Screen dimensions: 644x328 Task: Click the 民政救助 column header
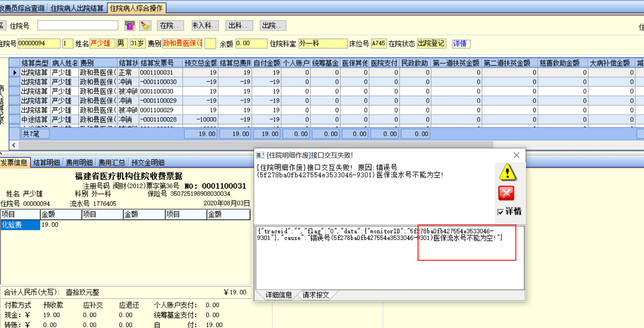415,63
